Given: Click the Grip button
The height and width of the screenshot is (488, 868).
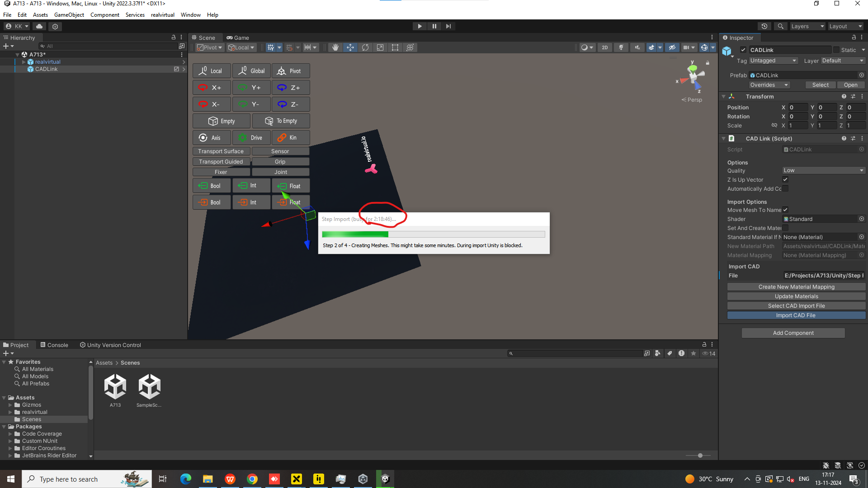Looking at the screenshot, I should click(x=281, y=162).
